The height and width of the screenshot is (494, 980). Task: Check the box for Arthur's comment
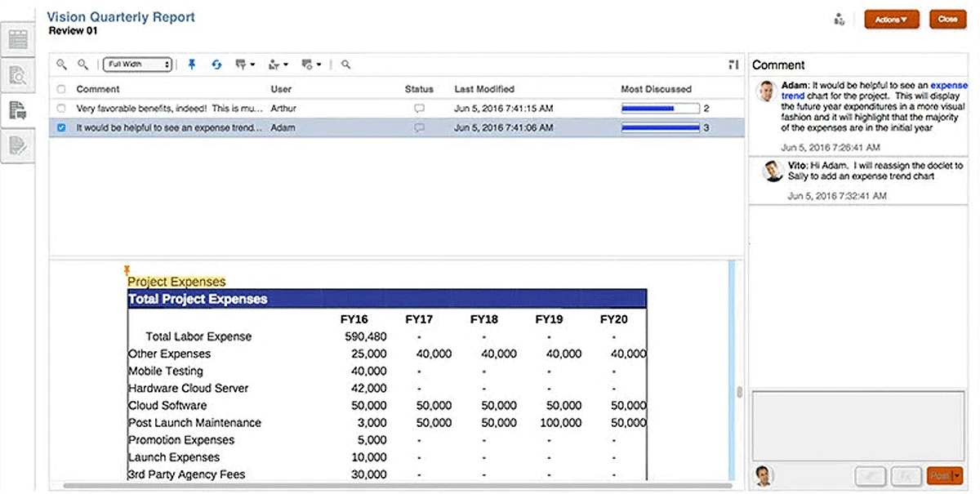pos(61,108)
